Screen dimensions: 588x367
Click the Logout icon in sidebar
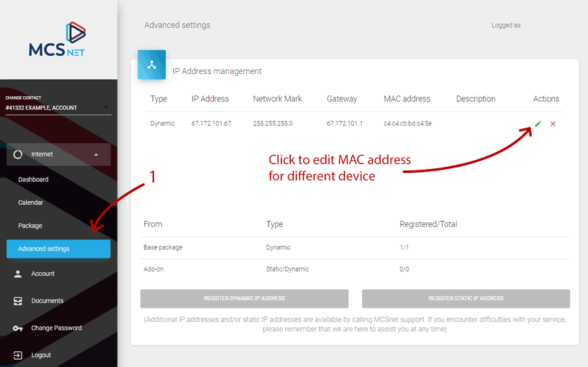18,355
